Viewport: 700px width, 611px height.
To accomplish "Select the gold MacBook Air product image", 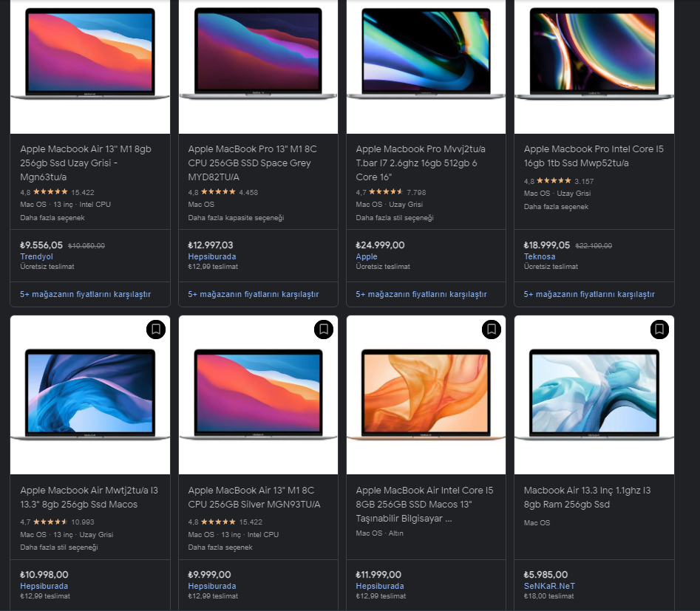I will click(426, 395).
